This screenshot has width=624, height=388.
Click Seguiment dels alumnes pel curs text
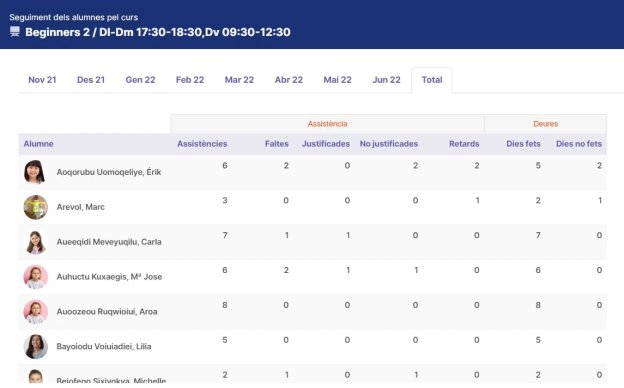[74, 17]
